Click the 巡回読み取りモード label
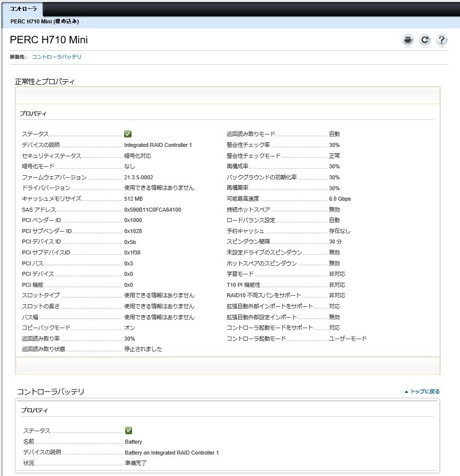 (251, 134)
